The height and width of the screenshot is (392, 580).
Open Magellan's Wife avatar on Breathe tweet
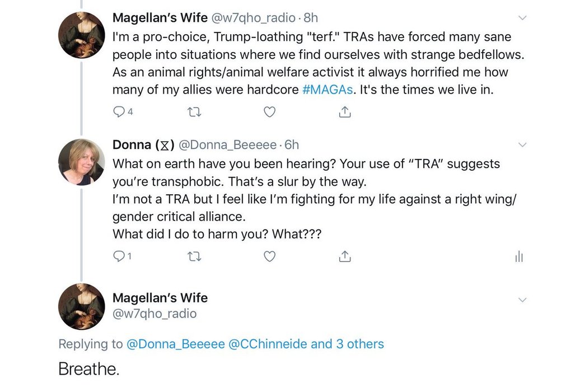pos(82,306)
